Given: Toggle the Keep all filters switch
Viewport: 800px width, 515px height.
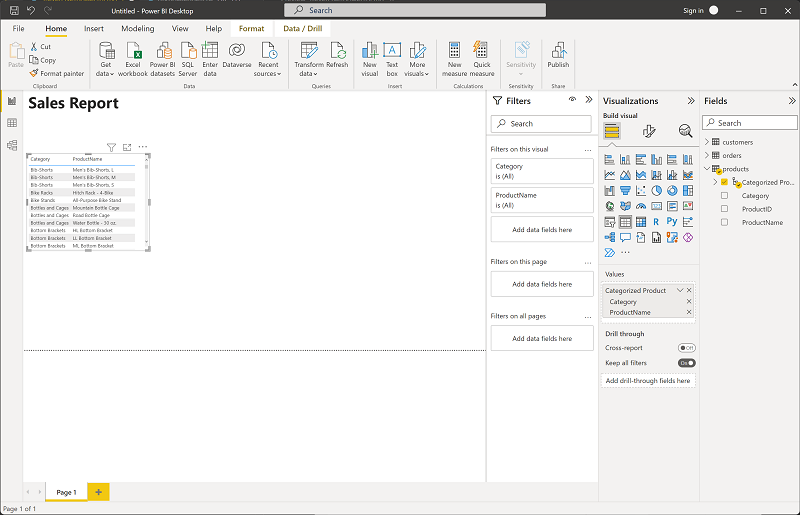Looking at the screenshot, I should click(687, 363).
